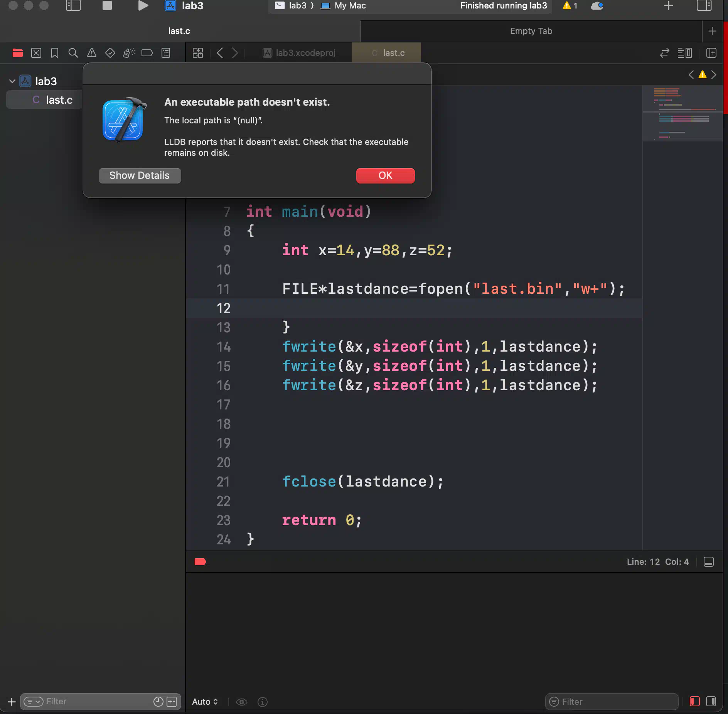Viewport: 728px width, 714px height.
Task: Toggle Quick Look eye icon in debug bar
Action: pyautogui.click(x=242, y=702)
